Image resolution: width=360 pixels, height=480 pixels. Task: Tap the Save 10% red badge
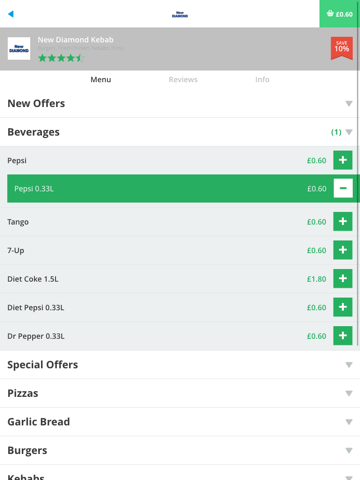tap(342, 48)
